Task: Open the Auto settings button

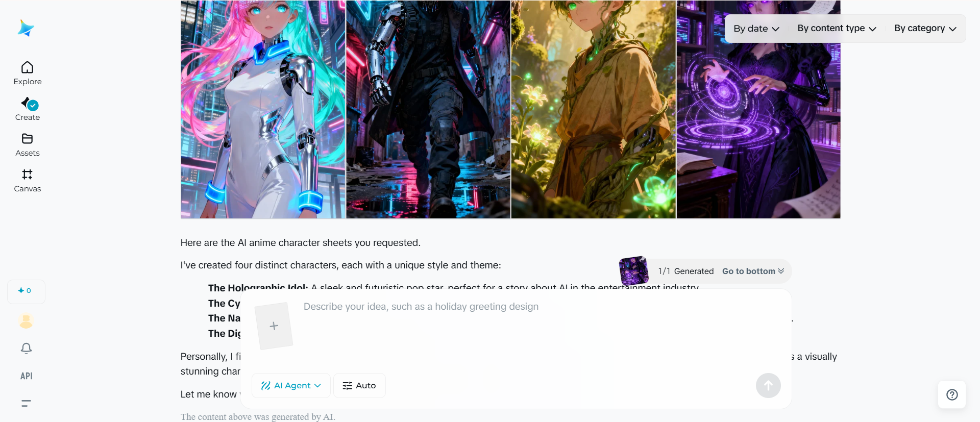Action: click(359, 386)
